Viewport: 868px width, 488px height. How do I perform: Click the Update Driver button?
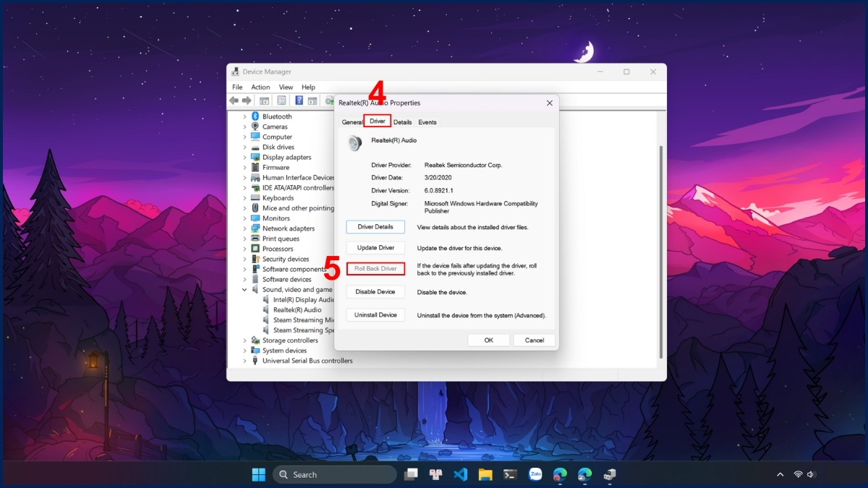point(375,247)
